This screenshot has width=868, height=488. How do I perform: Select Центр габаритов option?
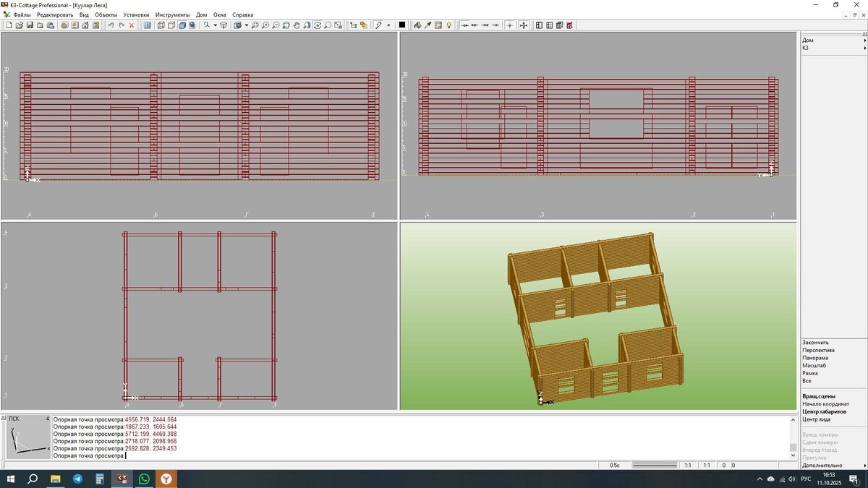pyautogui.click(x=824, y=411)
